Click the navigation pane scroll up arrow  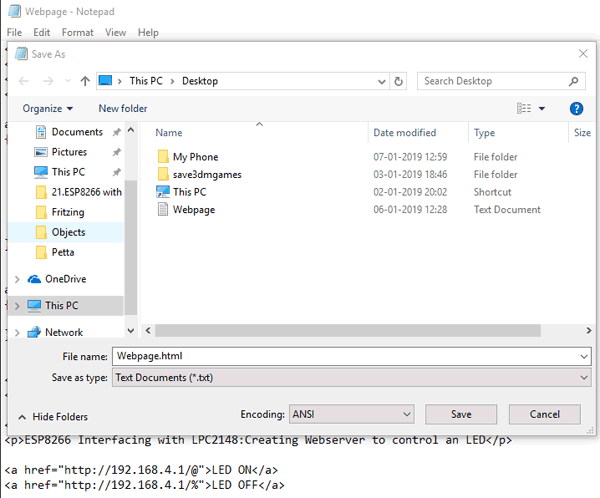coord(131,130)
